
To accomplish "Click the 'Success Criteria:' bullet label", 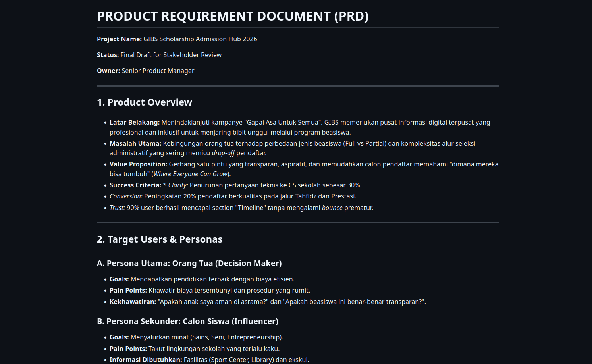I will (135, 185).
